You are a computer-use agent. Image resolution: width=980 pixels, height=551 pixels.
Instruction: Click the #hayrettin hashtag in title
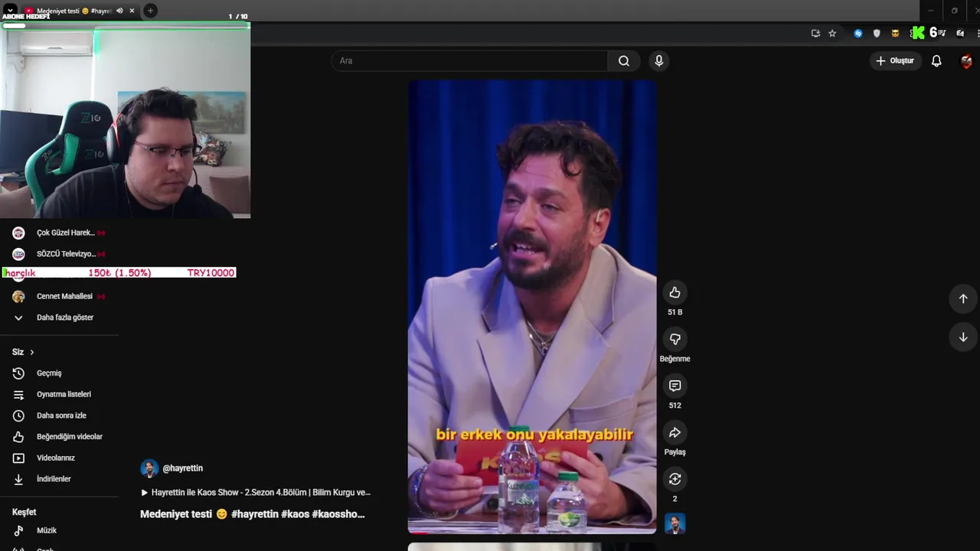[x=255, y=514]
